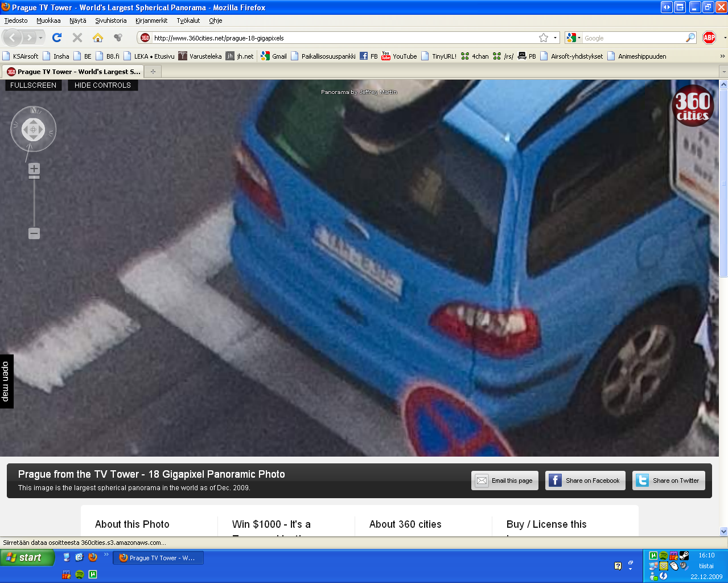Image resolution: width=728 pixels, height=583 pixels.
Task: Toggle FULLSCREEN panorama mode
Action: pyautogui.click(x=33, y=85)
